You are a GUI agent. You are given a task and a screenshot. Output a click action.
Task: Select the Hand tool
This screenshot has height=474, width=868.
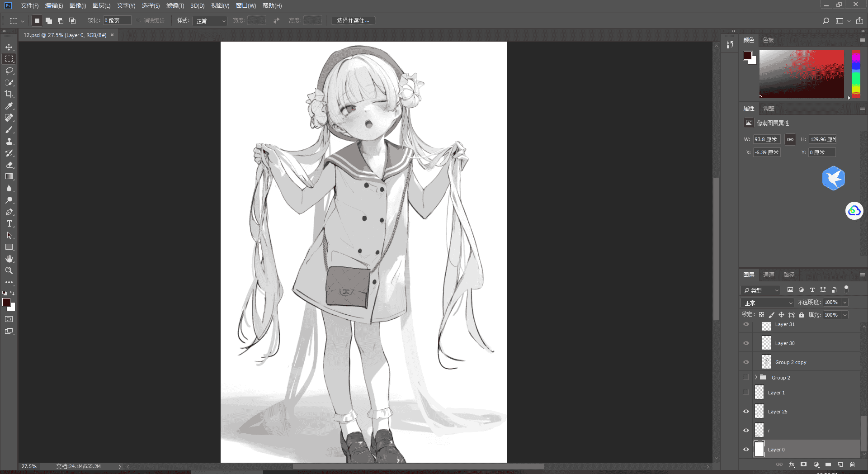pyautogui.click(x=9, y=259)
